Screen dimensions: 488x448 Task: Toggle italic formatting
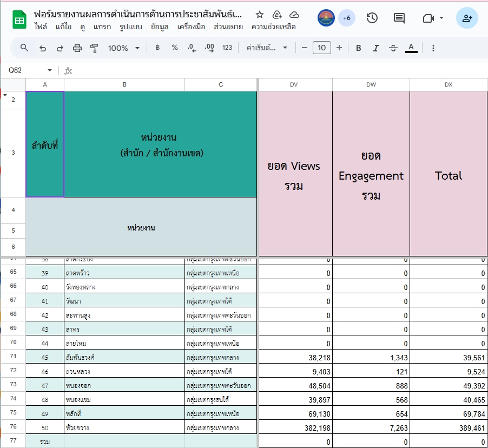pyautogui.click(x=375, y=48)
